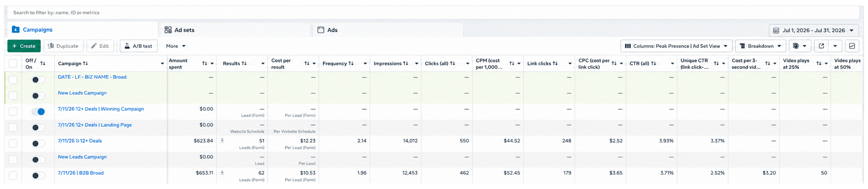Sort by Unique CTR arrows
868x189 pixels.
point(716,64)
